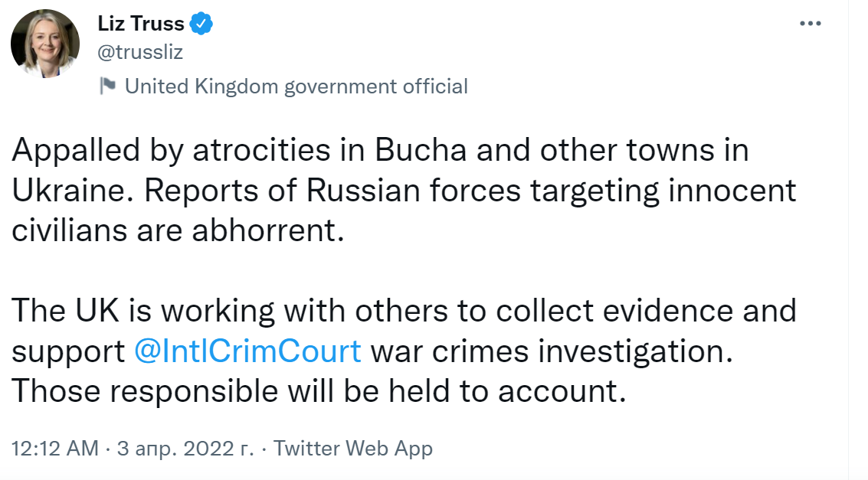Viewport: 868px width, 480px height.
Task: Click the sentence Those responsible will be held to account
Action: click(318, 390)
